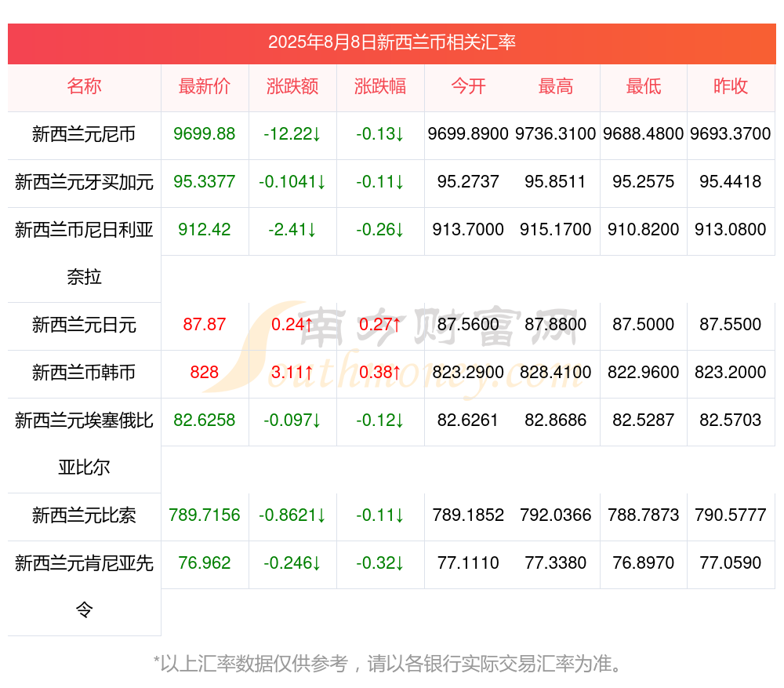This screenshot has height=688, width=784.
Task: Select the 今开 column header
Action: (x=468, y=86)
